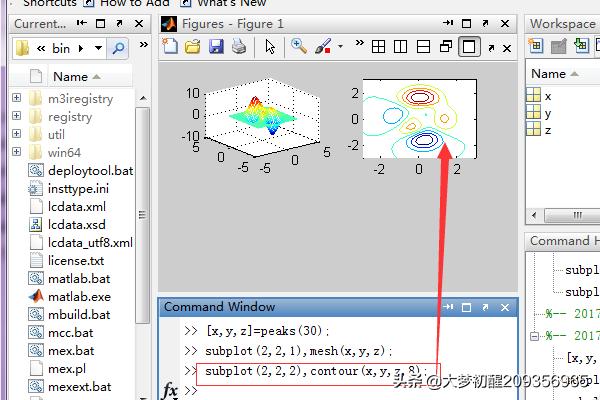Expand the m3iregistry folder
Screen dimensions: 600x400
coord(17,98)
